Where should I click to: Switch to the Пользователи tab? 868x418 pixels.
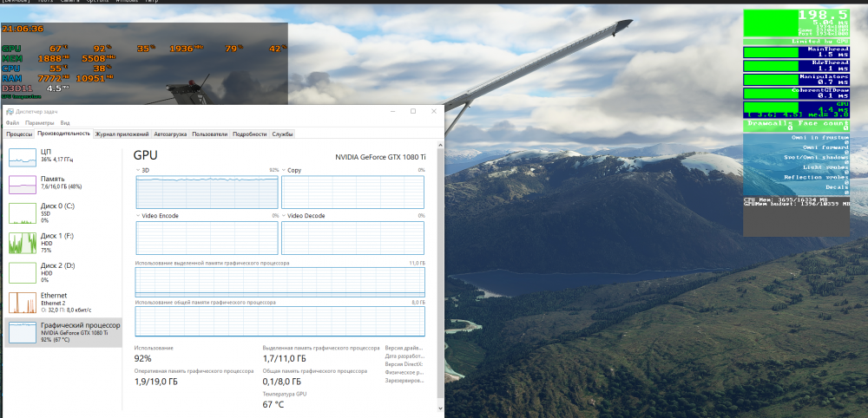click(210, 134)
